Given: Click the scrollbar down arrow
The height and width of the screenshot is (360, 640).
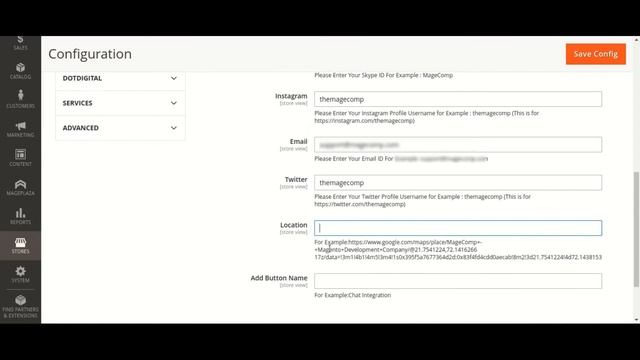Looking at the screenshot, I should coord(636,320).
